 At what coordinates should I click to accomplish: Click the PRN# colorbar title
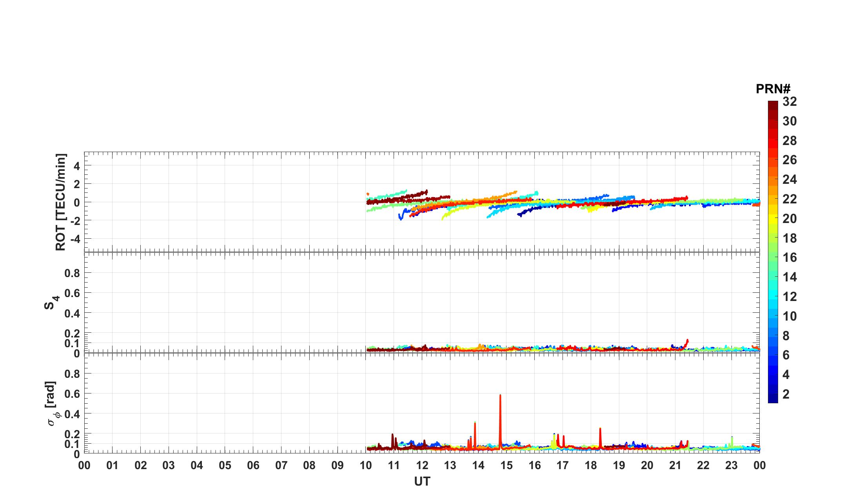[x=773, y=89]
